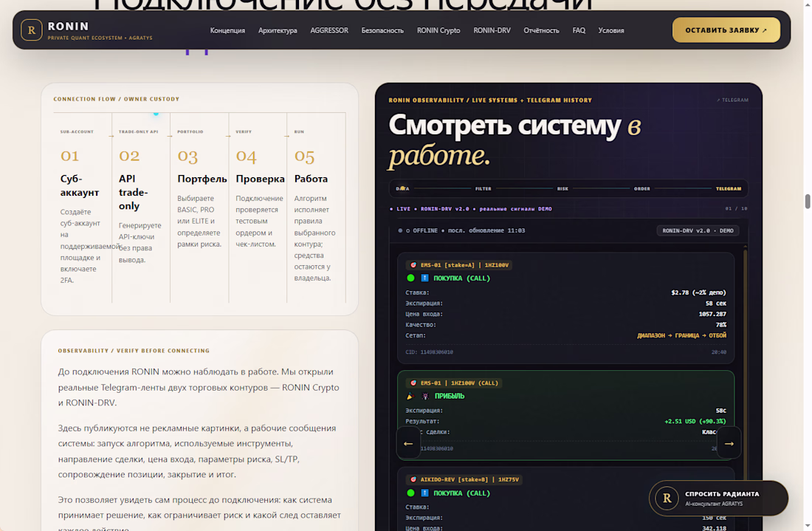This screenshot has height=531, width=812.
Task: Click the ДИАПАЗОН → ГРАНИЦА → ОТБОЙ setup text
Action: [x=681, y=336]
